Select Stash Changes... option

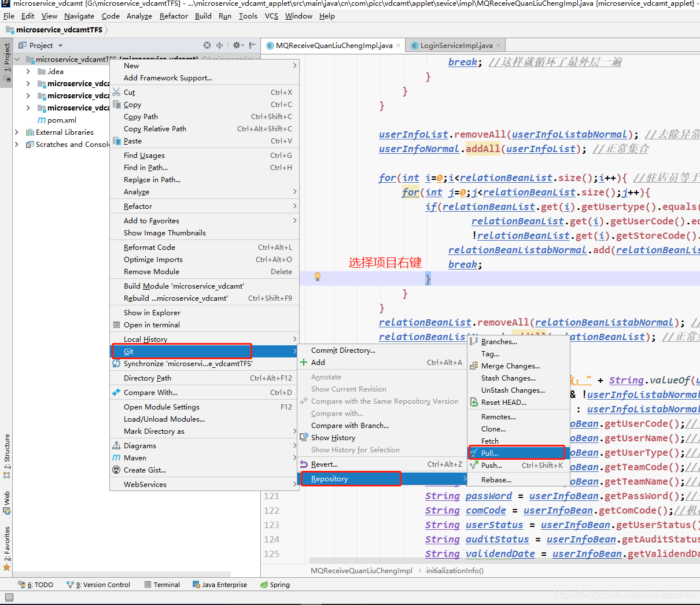[x=509, y=378]
